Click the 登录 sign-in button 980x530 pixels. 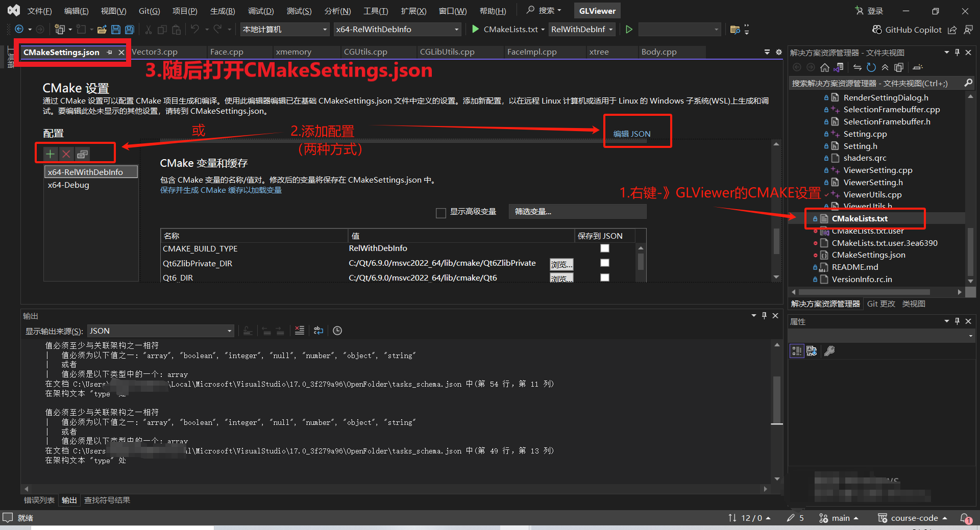(869, 11)
